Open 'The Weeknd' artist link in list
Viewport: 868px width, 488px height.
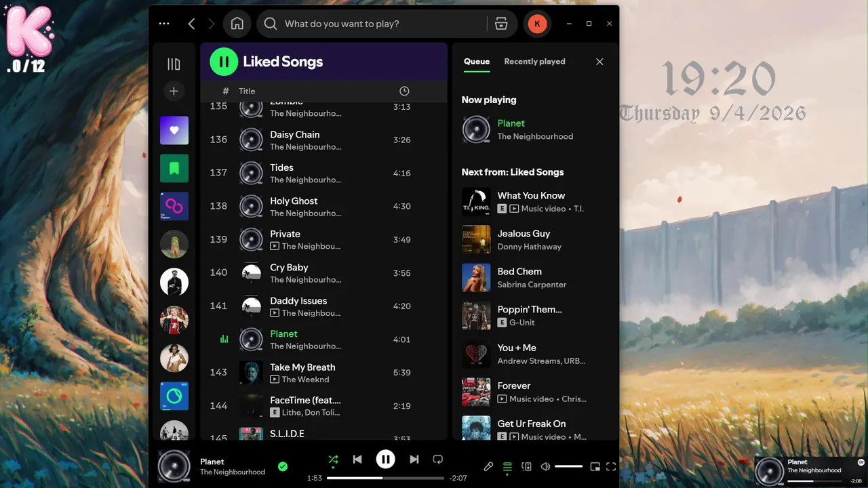(305, 380)
